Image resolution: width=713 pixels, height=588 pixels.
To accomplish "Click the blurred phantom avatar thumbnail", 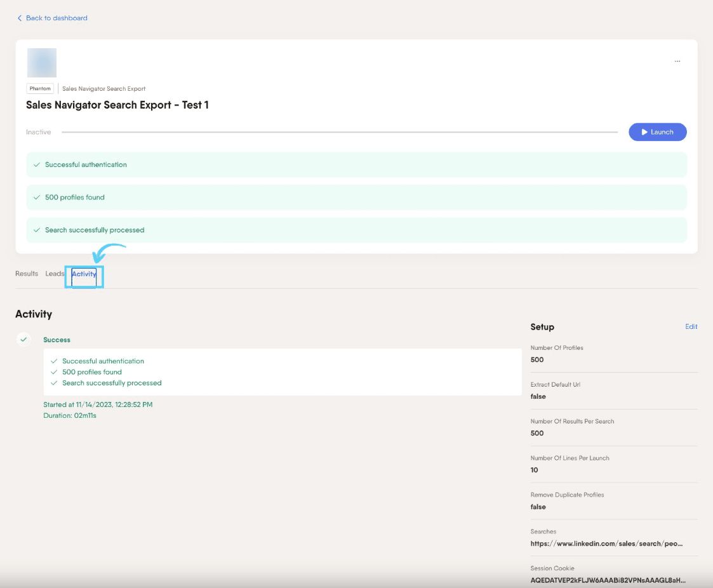I will [x=42, y=63].
